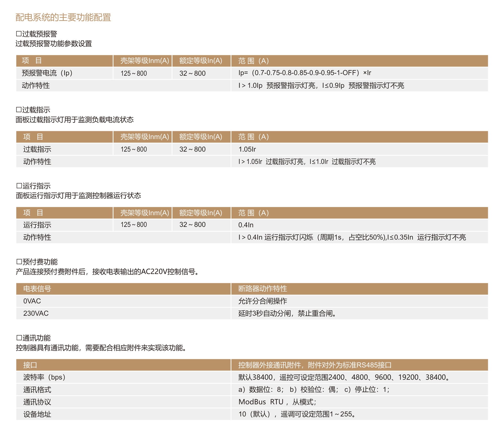Click the 断路器动作特性 table header
Screen dimensions: 504x426
263,289
